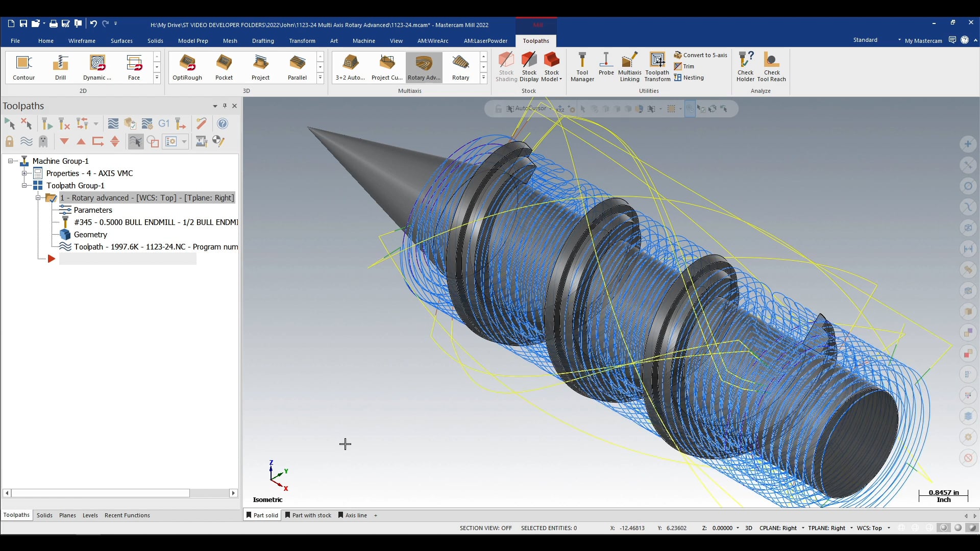Click the Geometry parameter button
This screenshot has width=980, height=551.
(x=90, y=234)
